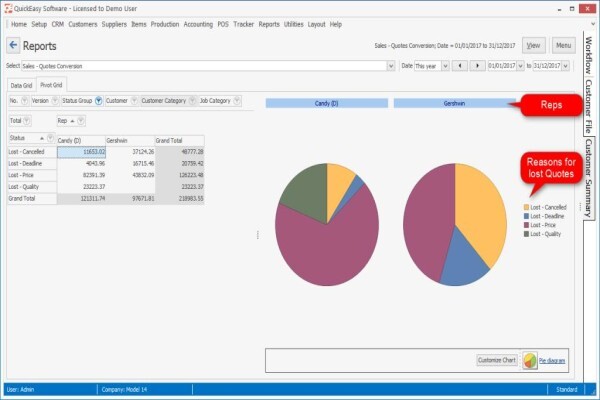
Task: Open the Tracker menu
Action: (244, 24)
